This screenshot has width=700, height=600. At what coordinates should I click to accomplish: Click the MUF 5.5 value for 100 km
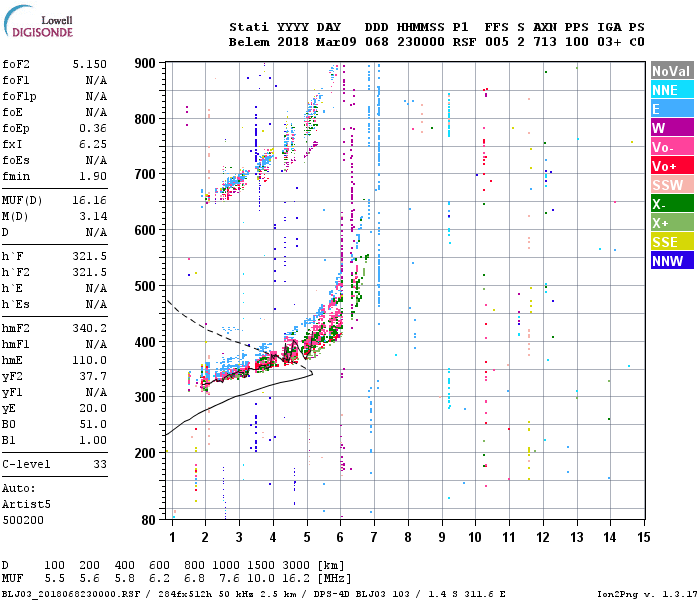[x=54, y=579]
